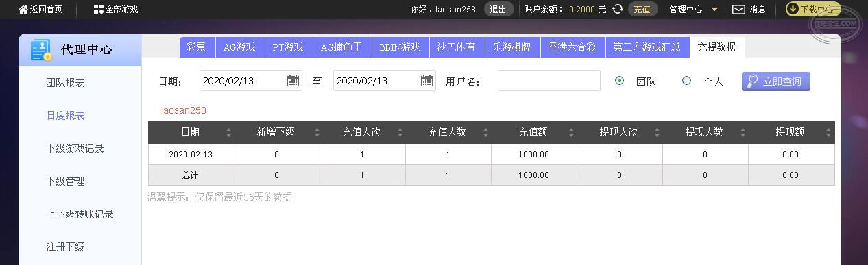Screen dimensions: 868x265
Task: Open the end date calendar icon
Action: (x=426, y=81)
